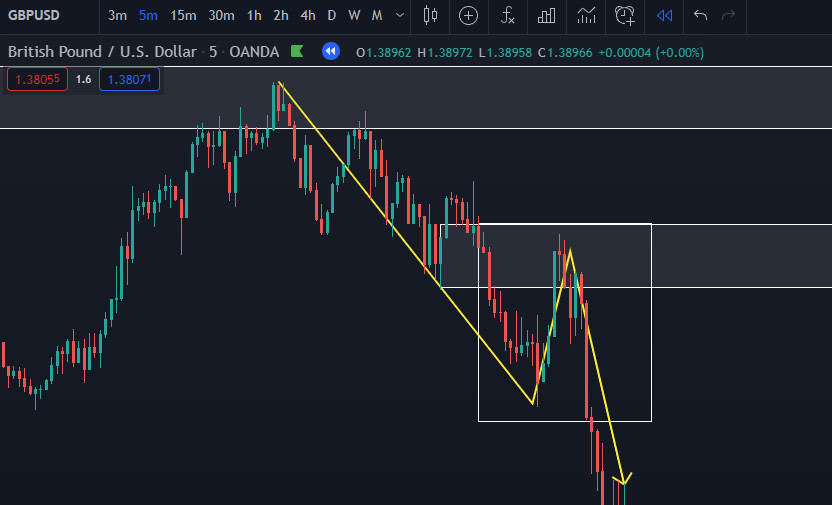Switch to the 15m timeframe
Image resolution: width=832 pixels, height=505 pixels.
[183, 15]
